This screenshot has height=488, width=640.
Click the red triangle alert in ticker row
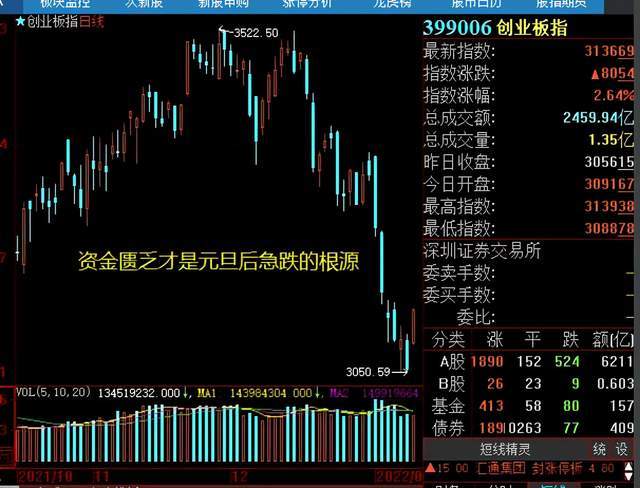[430, 468]
